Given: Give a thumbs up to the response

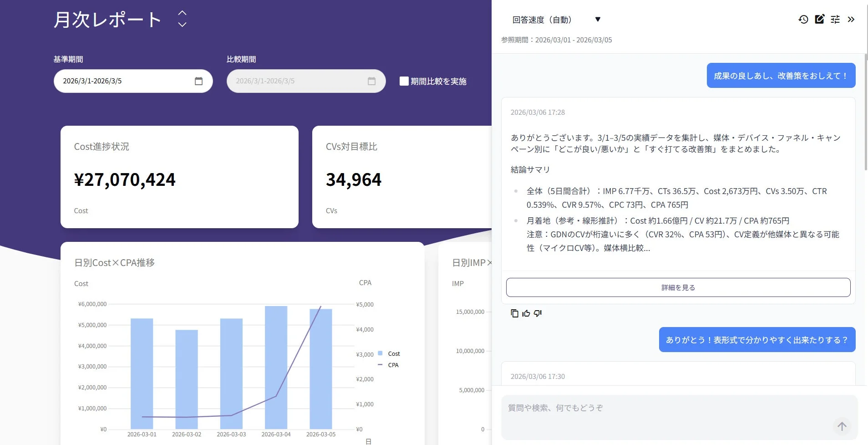Looking at the screenshot, I should coord(526,313).
